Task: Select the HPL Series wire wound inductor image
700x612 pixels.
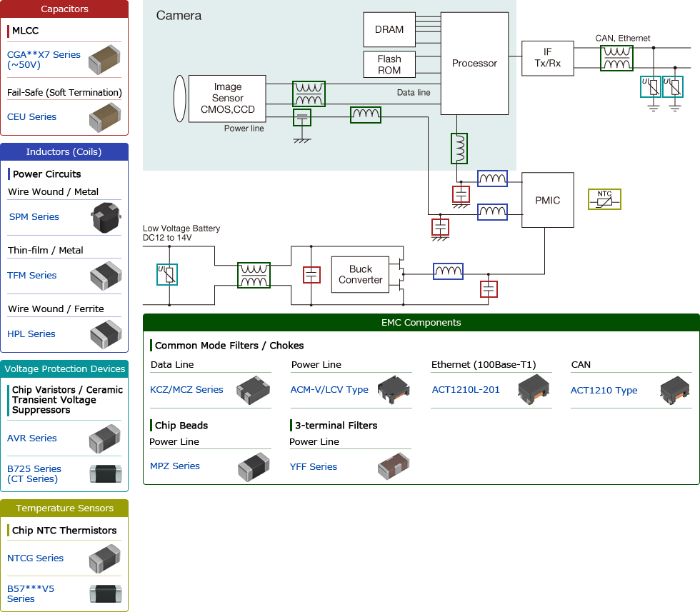Action: coord(105,333)
